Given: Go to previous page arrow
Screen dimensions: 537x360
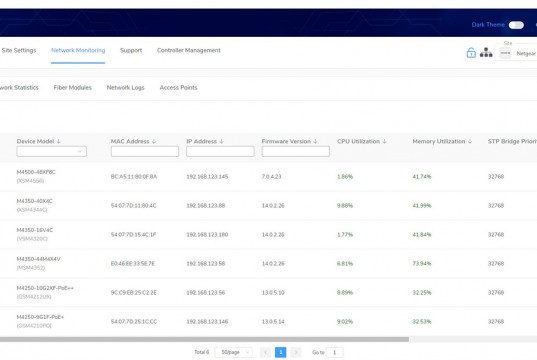Looking at the screenshot, I should (x=265, y=352).
